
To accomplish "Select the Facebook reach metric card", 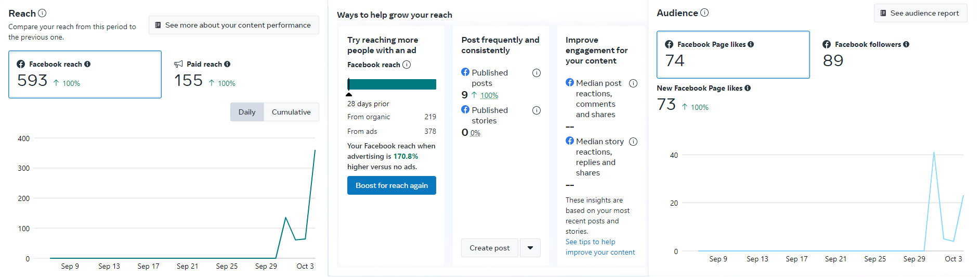I will 85,74.
